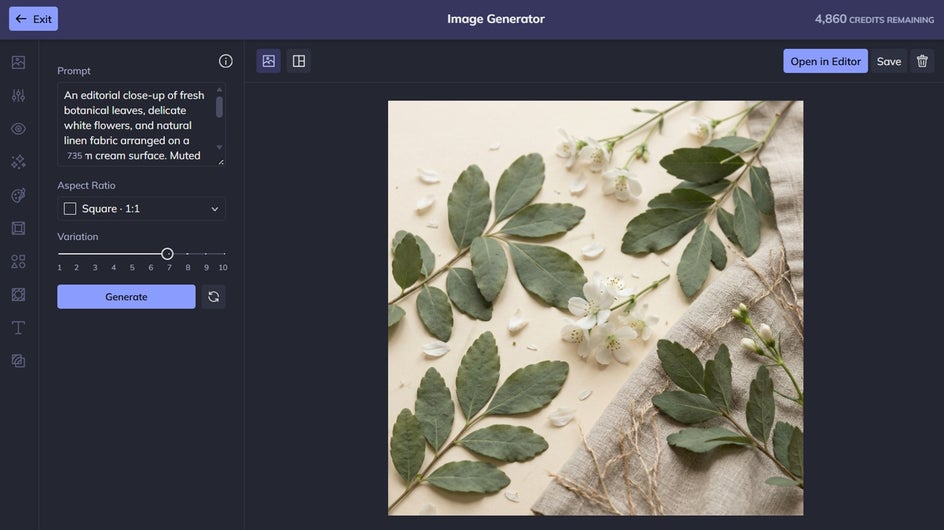This screenshot has width=944, height=530.
Task: Click the prompt scrollbar down arrow
Action: click(x=219, y=147)
